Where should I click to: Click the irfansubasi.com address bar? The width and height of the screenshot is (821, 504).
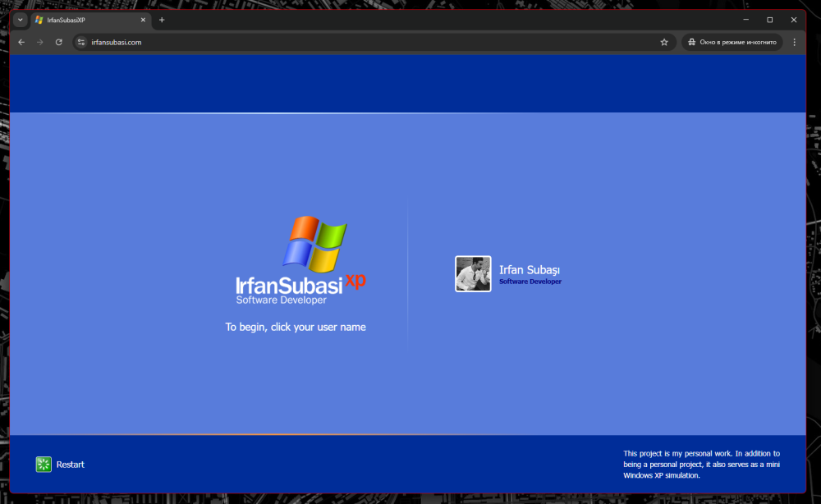[373, 43]
